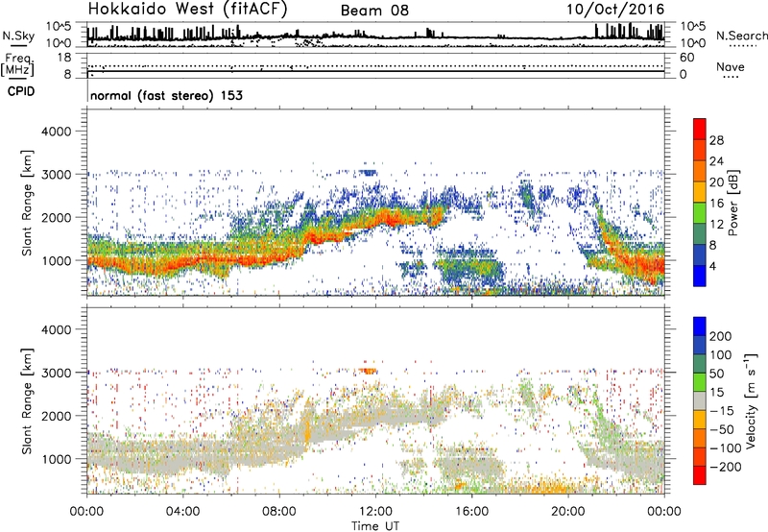This screenshot has width=768, height=532.
Task: Click the gray segment of velocity colorbar
Action: pyautogui.click(x=700, y=400)
